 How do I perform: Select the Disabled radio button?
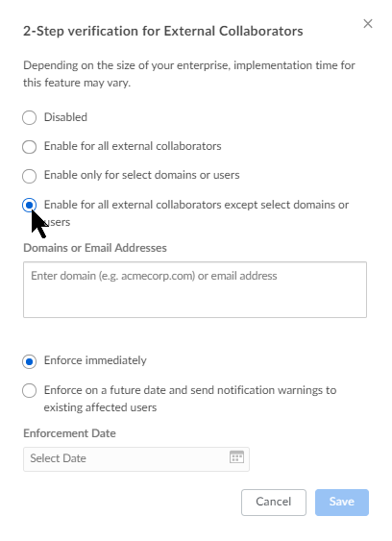pos(30,117)
